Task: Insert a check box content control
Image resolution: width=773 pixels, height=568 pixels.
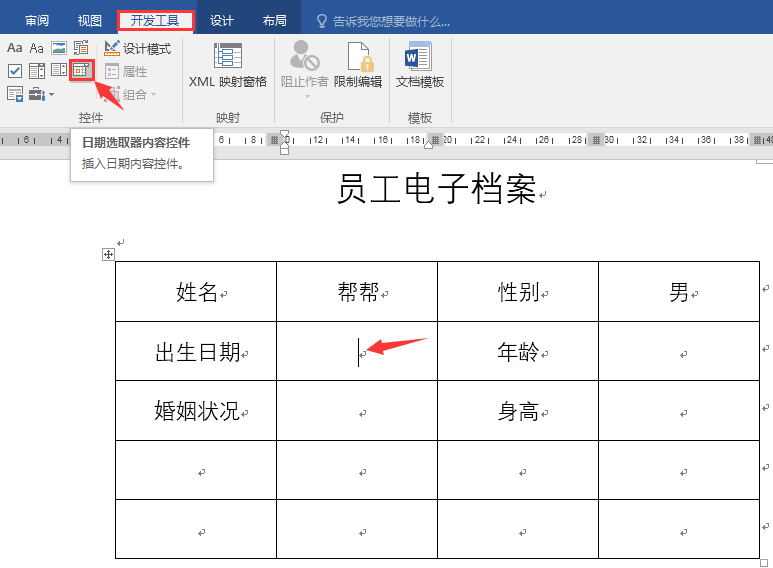Action: tap(15, 71)
